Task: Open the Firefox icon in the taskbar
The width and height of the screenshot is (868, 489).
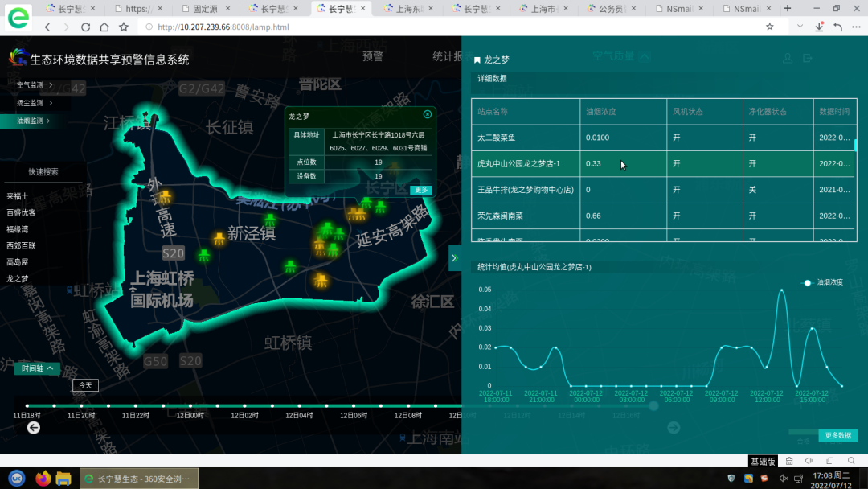Action: [x=43, y=478]
